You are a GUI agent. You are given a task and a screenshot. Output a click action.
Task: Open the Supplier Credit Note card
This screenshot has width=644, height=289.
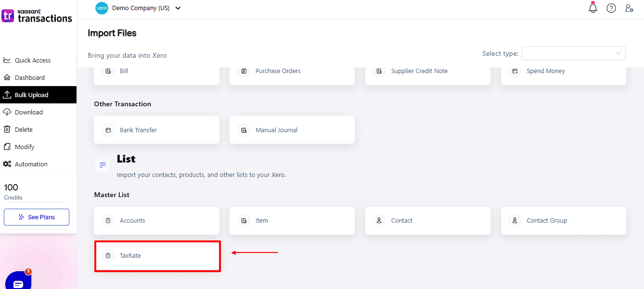[x=427, y=71]
